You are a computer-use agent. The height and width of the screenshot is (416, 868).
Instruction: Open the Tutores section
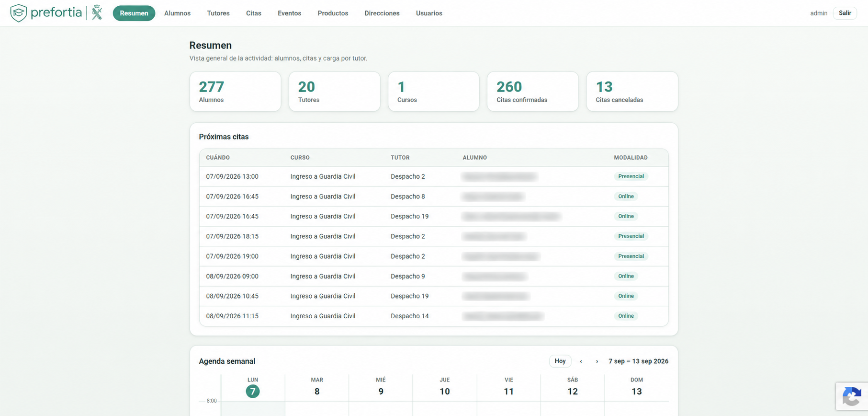coord(218,13)
